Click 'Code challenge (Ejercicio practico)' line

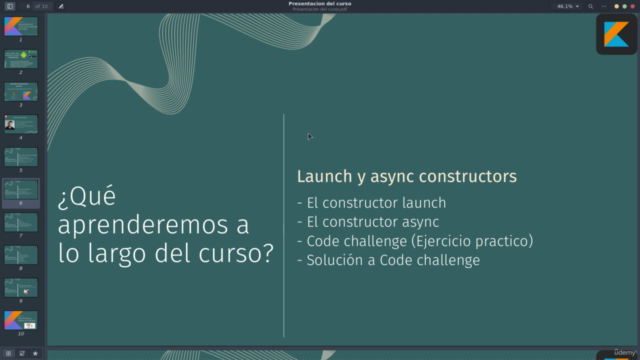point(415,241)
